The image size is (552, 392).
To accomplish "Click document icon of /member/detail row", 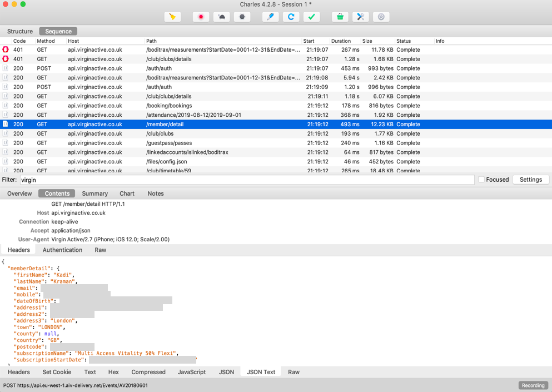I will [x=5, y=124].
